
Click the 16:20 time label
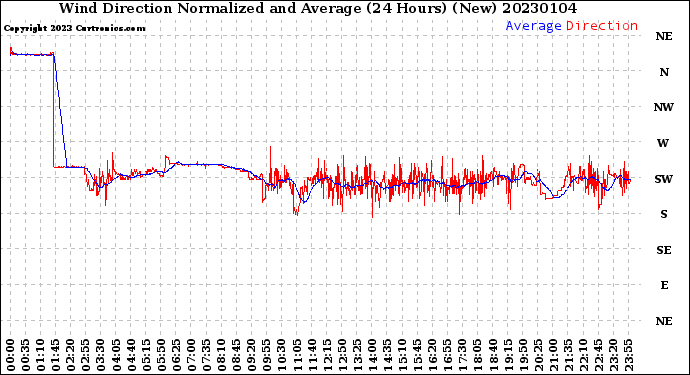coord(432,355)
